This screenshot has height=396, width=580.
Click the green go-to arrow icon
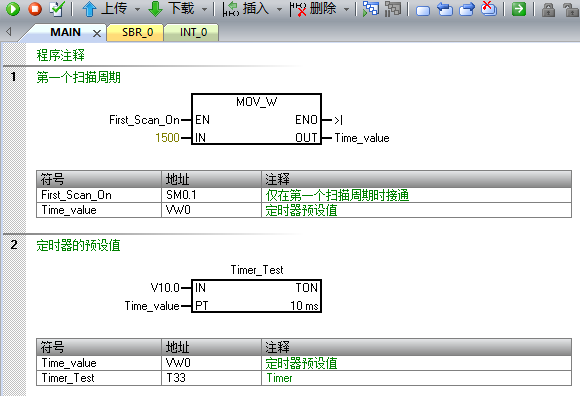[519, 9]
